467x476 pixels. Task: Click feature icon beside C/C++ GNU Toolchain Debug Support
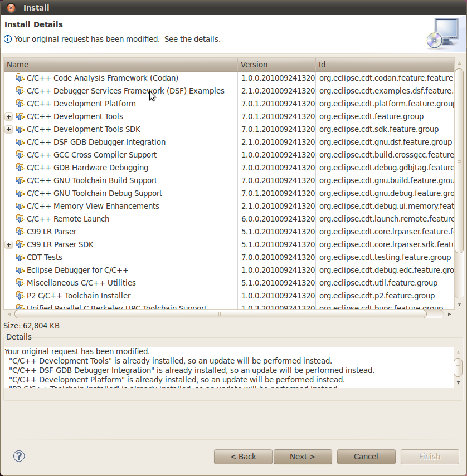[20, 193]
